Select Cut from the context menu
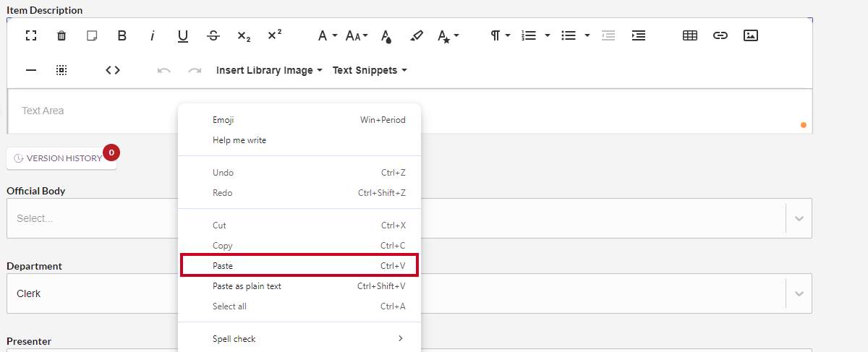Viewport: 868px width, 352px height. [299, 226]
